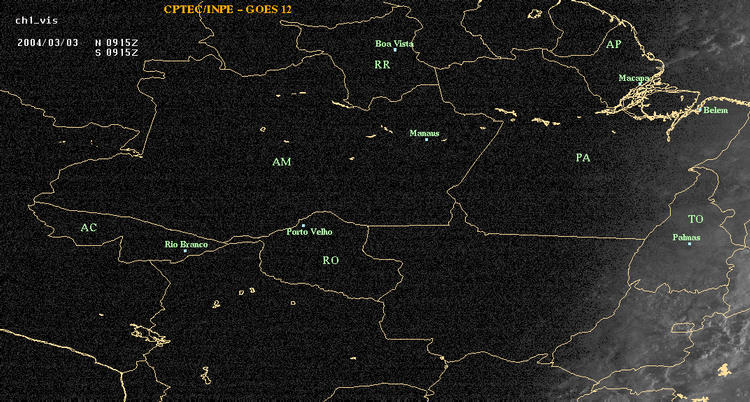Image resolution: width=750 pixels, height=402 pixels.
Task: Click the Belem city marker dot
Action: (700, 110)
